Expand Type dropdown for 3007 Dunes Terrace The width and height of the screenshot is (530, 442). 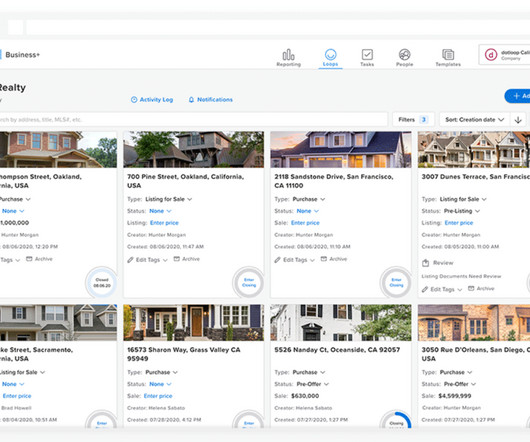[463, 199]
